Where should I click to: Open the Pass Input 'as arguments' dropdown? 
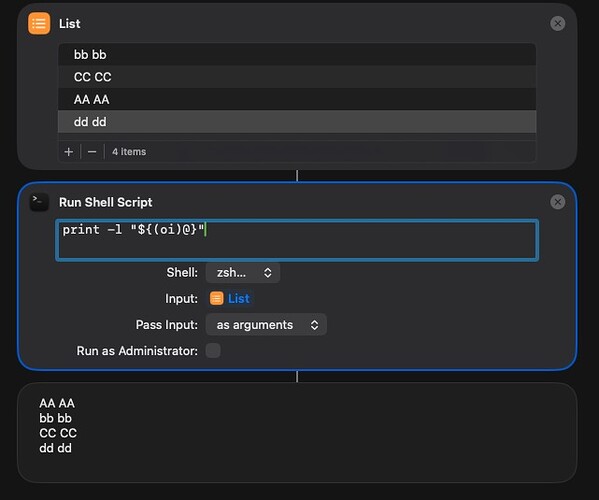[266, 325]
